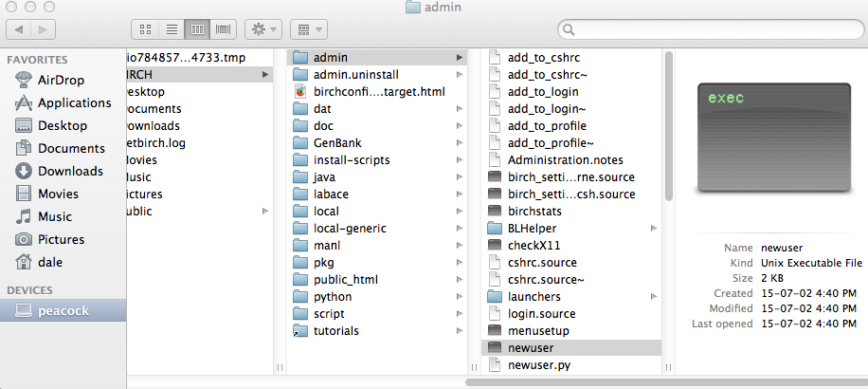Screen dimensions: 868x389
Task: Click the Finder search field
Action: 711,29
